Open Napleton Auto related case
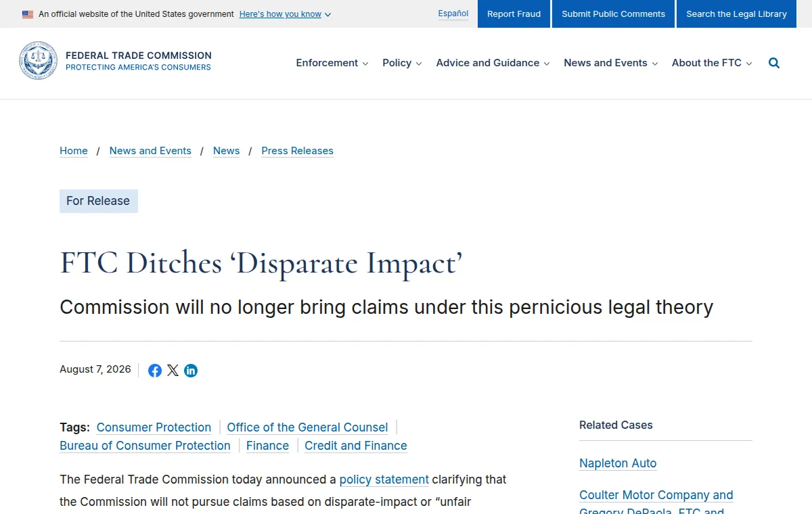Screen dimensions: 812x514 618,463
